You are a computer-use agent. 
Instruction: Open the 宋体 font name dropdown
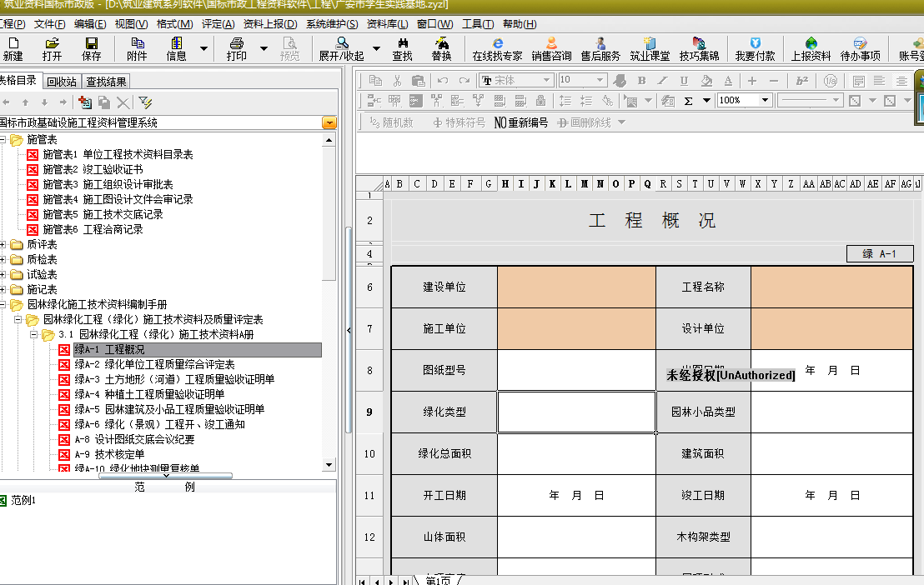547,81
